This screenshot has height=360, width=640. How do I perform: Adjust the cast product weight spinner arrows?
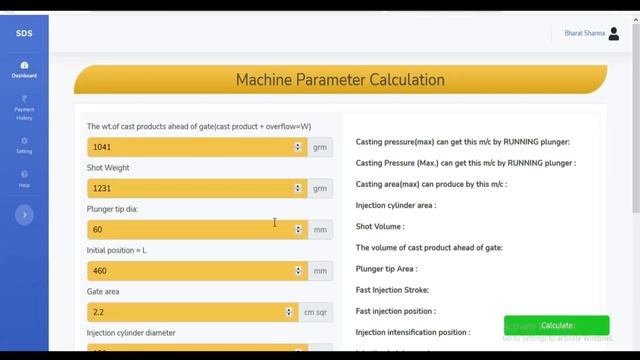[298, 147]
